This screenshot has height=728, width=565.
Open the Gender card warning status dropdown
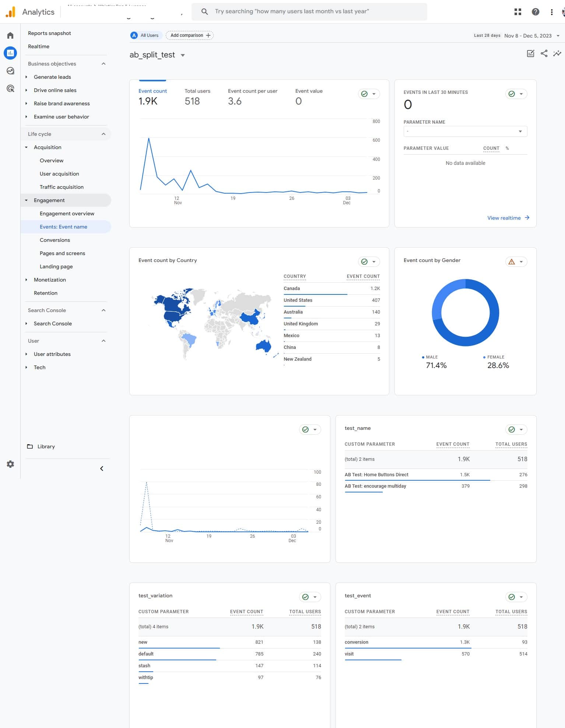pos(516,262)
